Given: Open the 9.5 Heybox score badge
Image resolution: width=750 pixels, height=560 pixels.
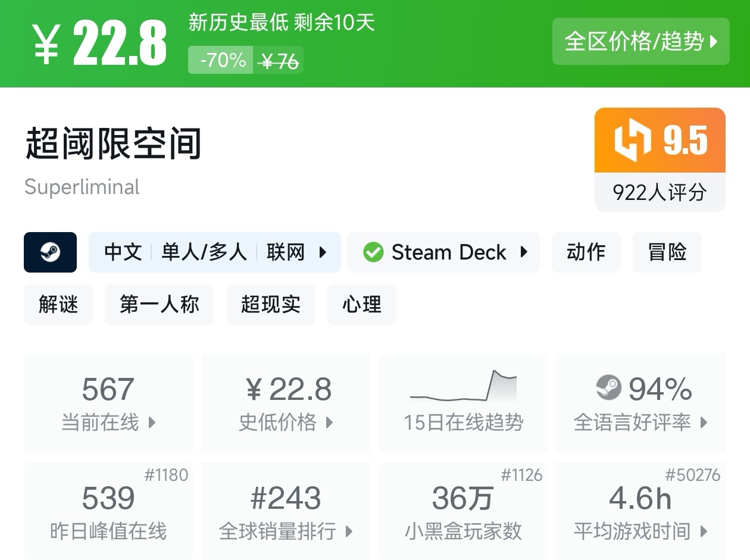Looking at the screenshot, I should pos(660,140).
